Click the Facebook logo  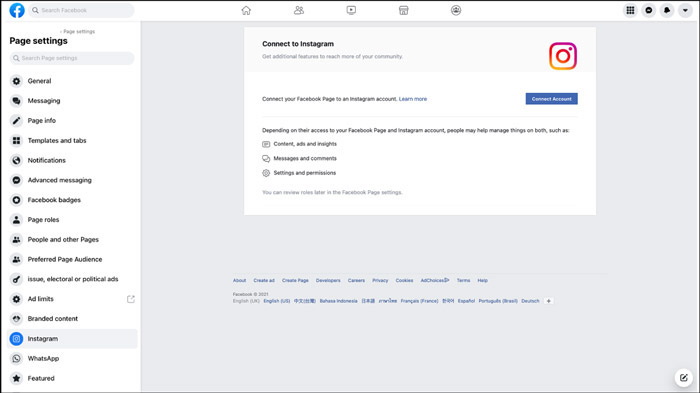pos(17,10)
